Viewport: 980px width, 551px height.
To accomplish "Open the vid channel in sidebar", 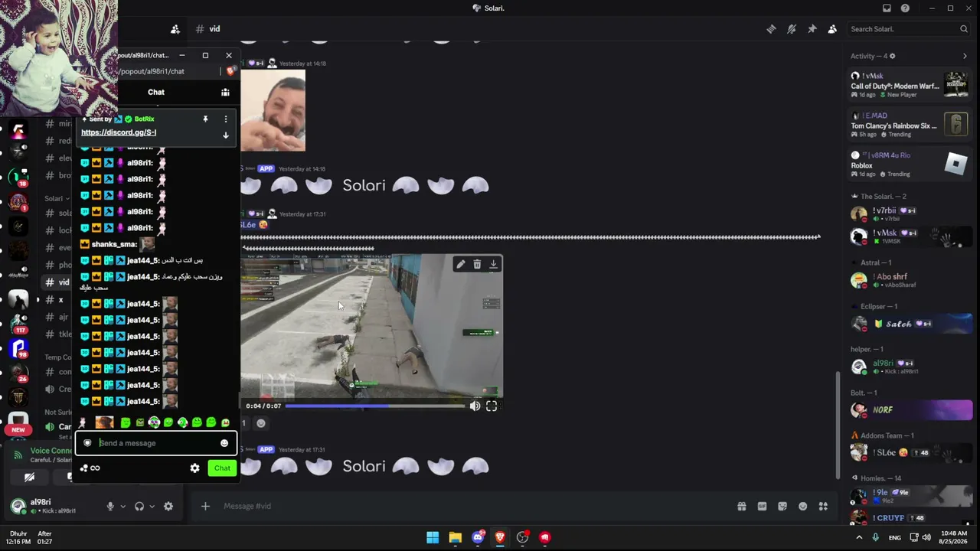I will pyautogui.click(x=64, y=282).
